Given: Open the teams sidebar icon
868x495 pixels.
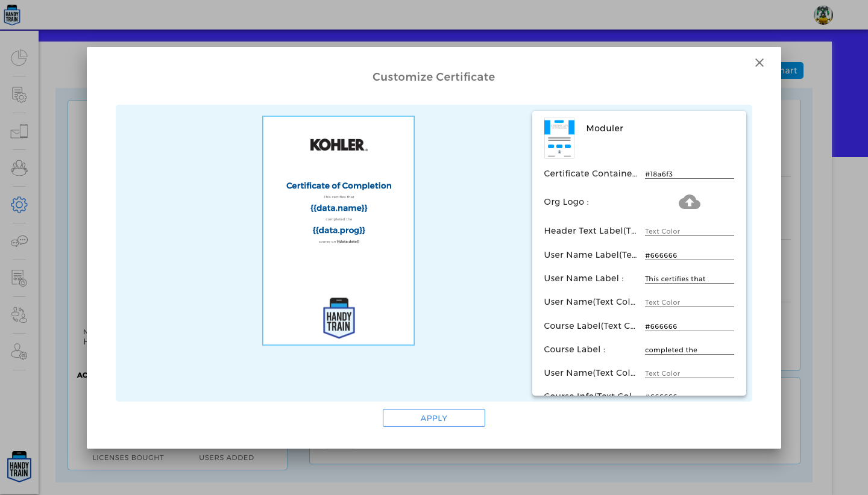Looking at the screenshot, I should point(19,168).
